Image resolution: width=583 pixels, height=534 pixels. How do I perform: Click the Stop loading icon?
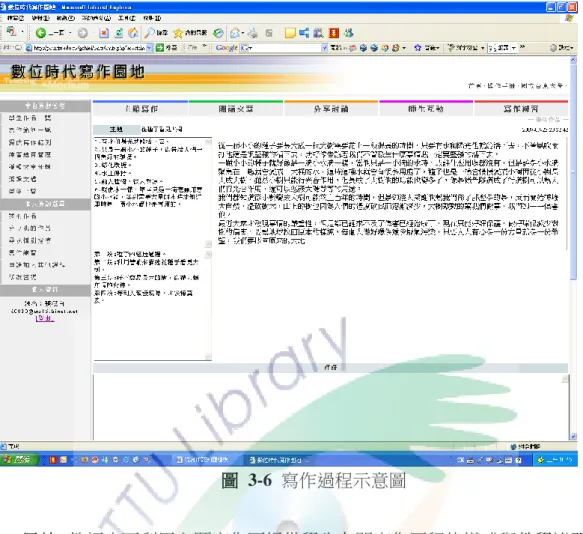(104, 33)
